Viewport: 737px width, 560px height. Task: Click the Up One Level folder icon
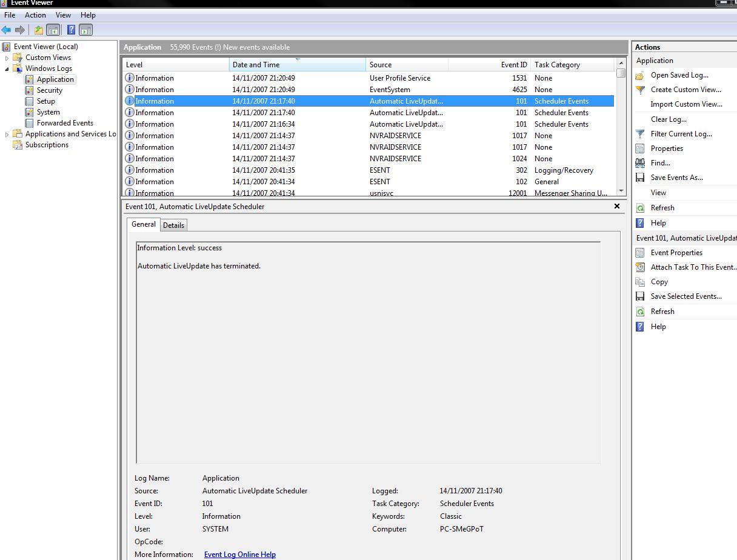point(39,30)
